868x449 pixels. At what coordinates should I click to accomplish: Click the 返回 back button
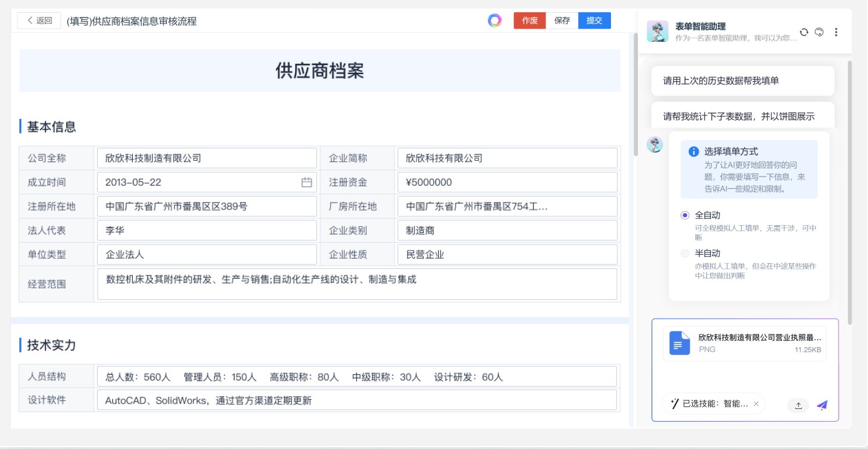(39, 21)
